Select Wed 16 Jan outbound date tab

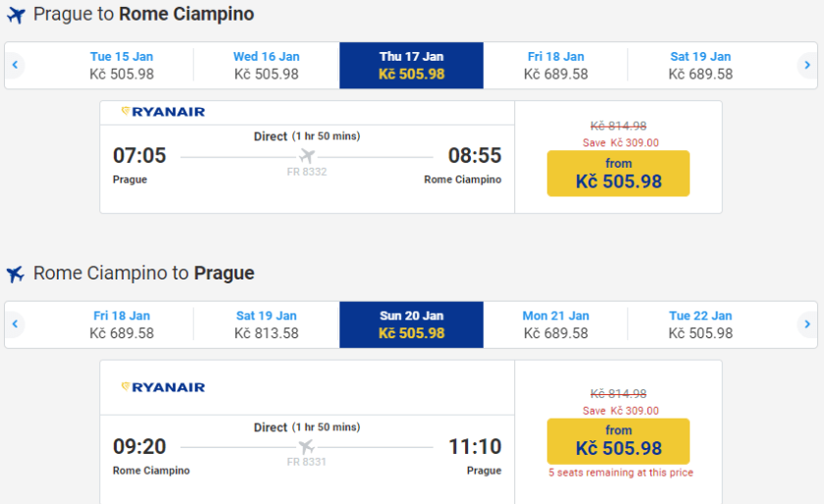point(266,66)
